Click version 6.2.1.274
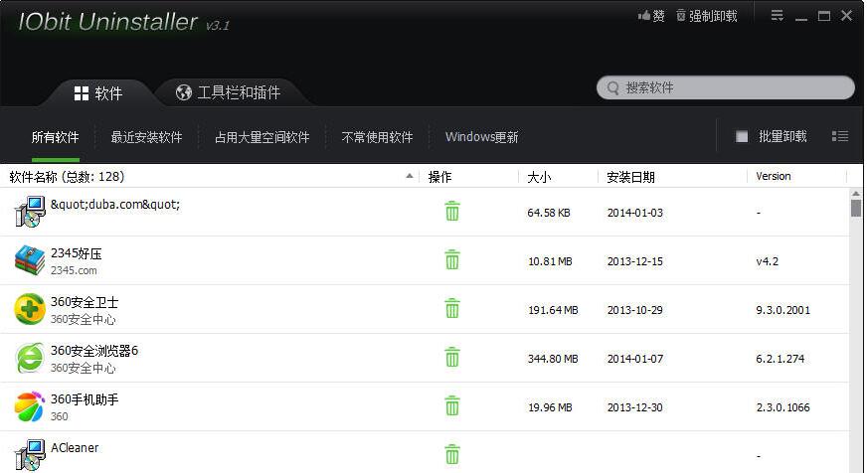This screenshot has width=868, height=473. pyautogui.click(x=780, y=359)
